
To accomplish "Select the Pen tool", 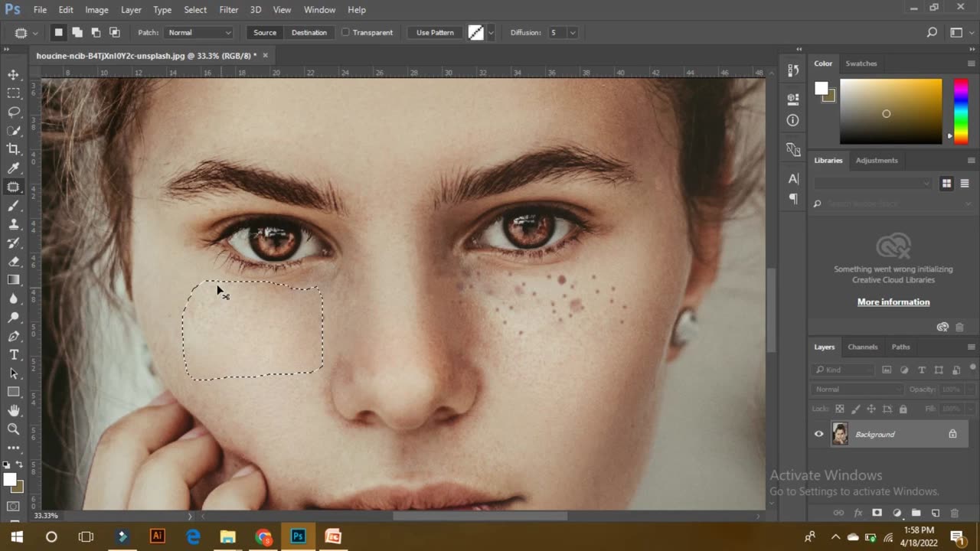I will coord(14,337).
